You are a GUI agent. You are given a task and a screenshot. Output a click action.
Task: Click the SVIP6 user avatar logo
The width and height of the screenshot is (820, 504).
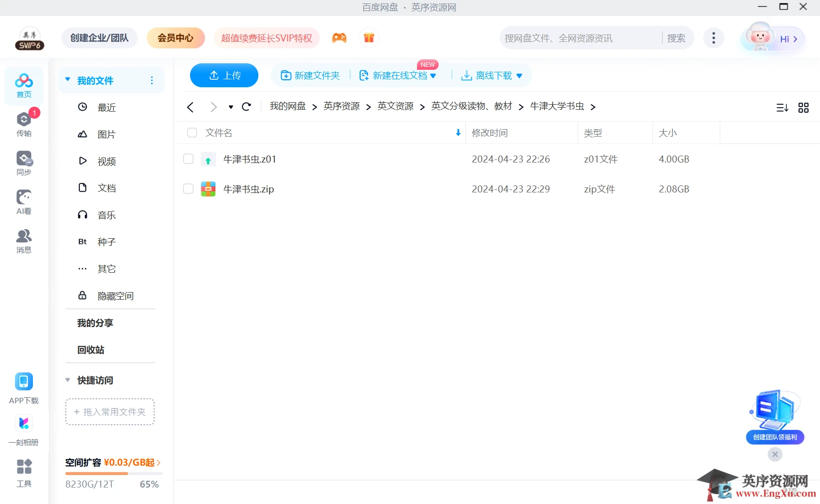point(29,38)
